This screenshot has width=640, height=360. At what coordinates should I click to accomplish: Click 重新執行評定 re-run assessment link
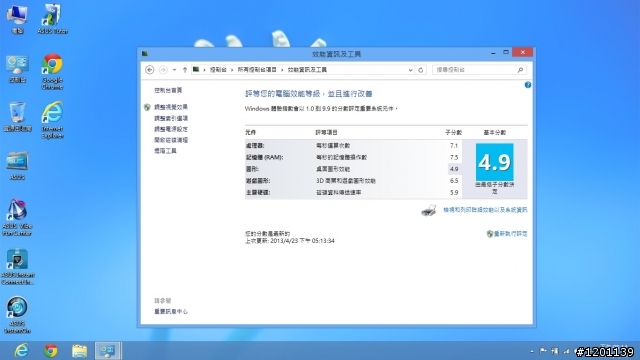(510, 233)
